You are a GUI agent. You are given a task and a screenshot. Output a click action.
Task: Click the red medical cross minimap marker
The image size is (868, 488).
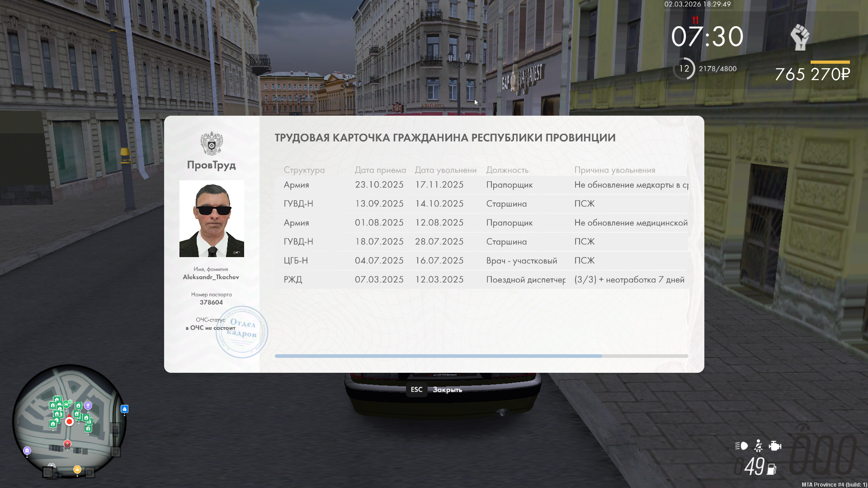coord(67,444)
